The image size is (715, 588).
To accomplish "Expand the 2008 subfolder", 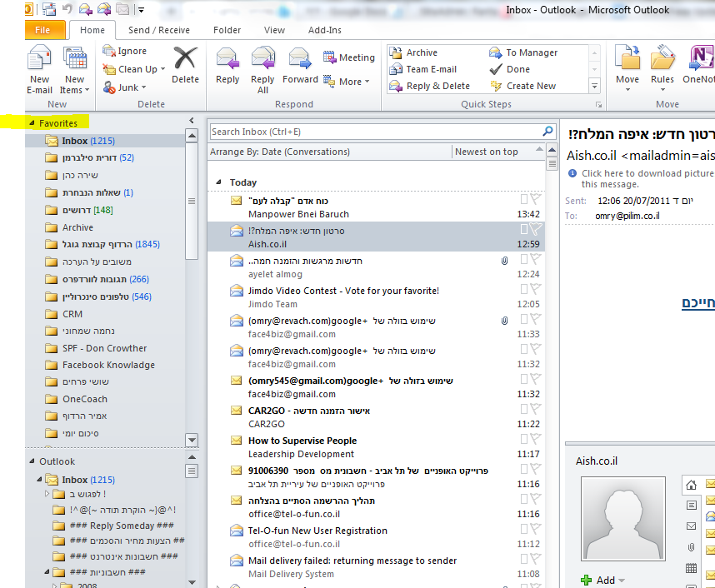I will [x=54, y=586].
